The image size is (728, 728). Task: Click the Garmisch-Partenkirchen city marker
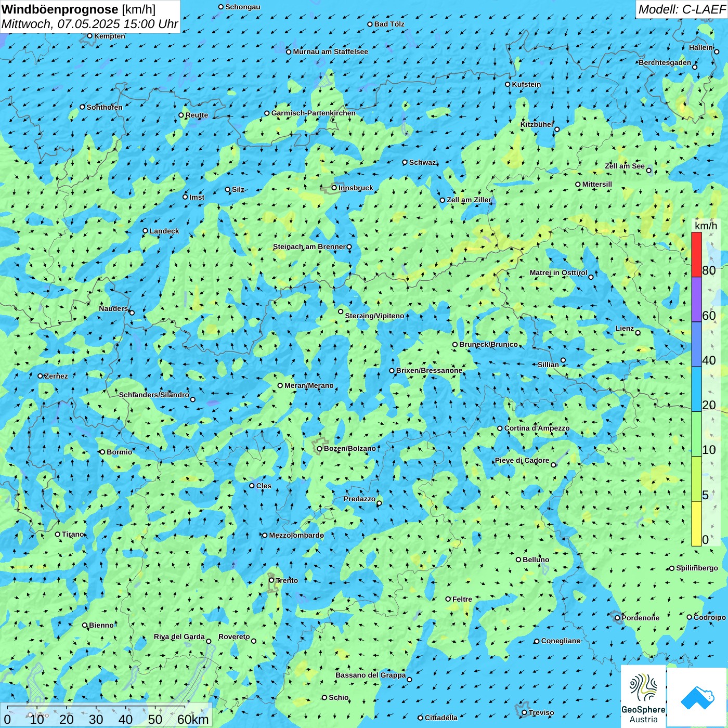(x=267, y=113)
